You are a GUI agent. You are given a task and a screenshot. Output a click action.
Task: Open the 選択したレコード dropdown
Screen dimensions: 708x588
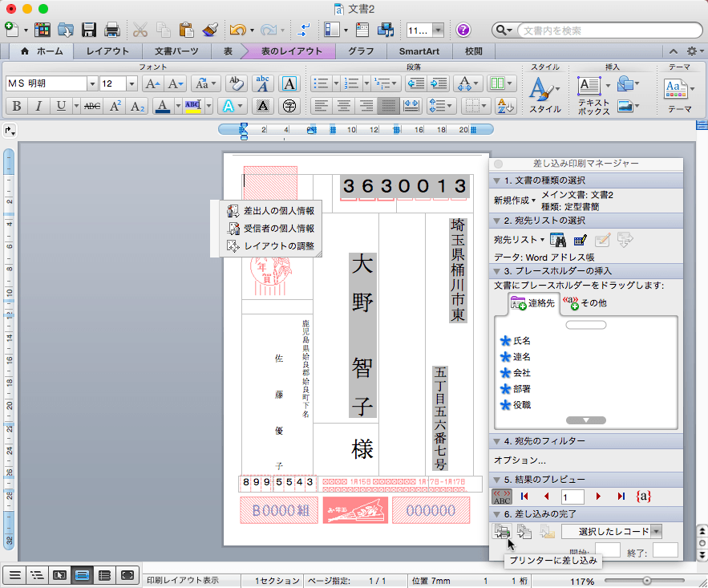click(656, 531)
